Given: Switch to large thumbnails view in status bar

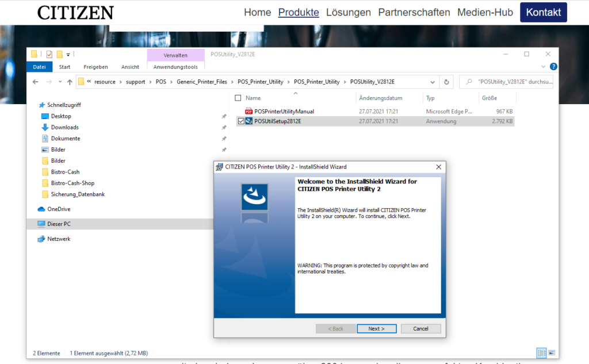Looking at the screenshot, I should coord(552,352).
